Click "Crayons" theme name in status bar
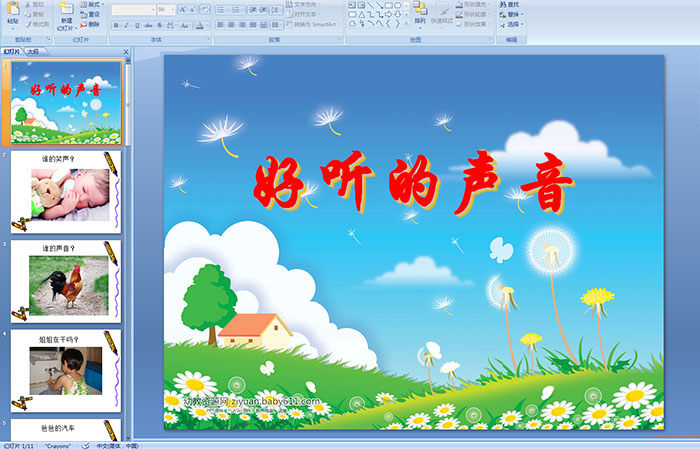Image resolution: width=700 pixels, height=449 pixels. pos(58,445)
